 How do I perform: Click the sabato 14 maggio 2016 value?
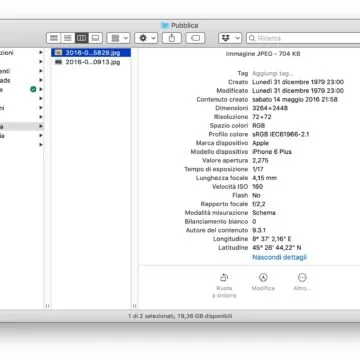click(x=295, y=99)
